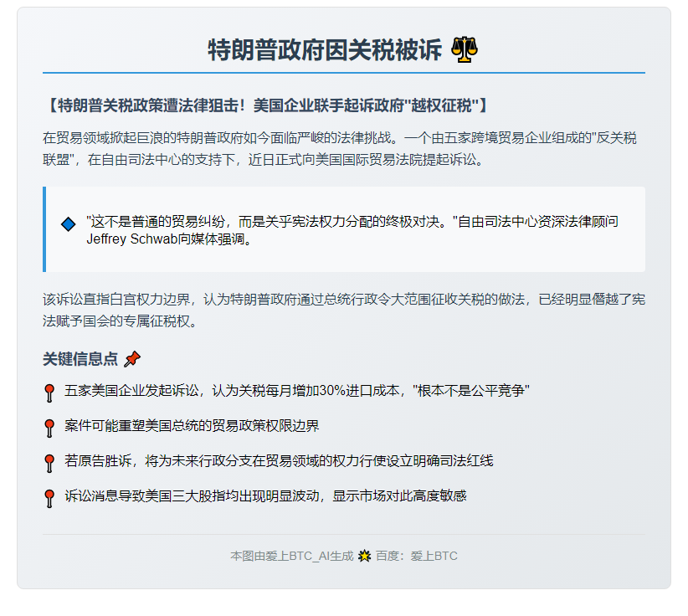Click bullet text 诉讼消息导致美国三大股指

pyautogui.click(x=265, y=495)
